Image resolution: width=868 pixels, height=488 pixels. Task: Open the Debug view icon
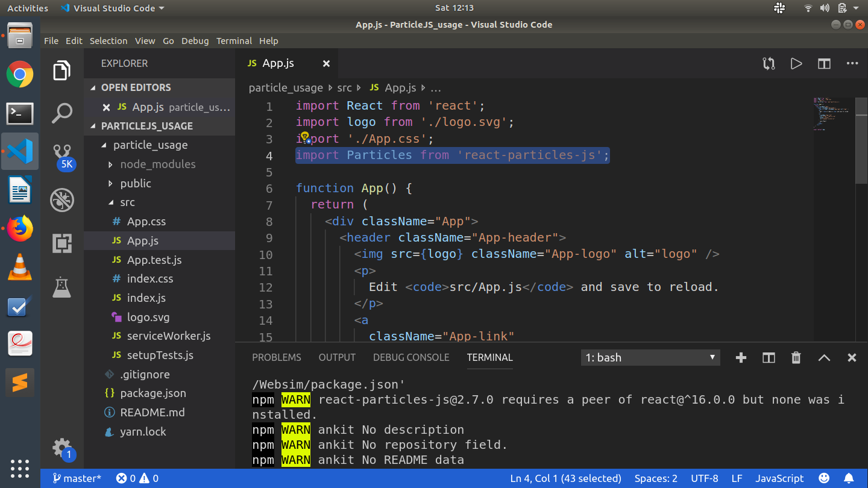[x=62, y=199]
